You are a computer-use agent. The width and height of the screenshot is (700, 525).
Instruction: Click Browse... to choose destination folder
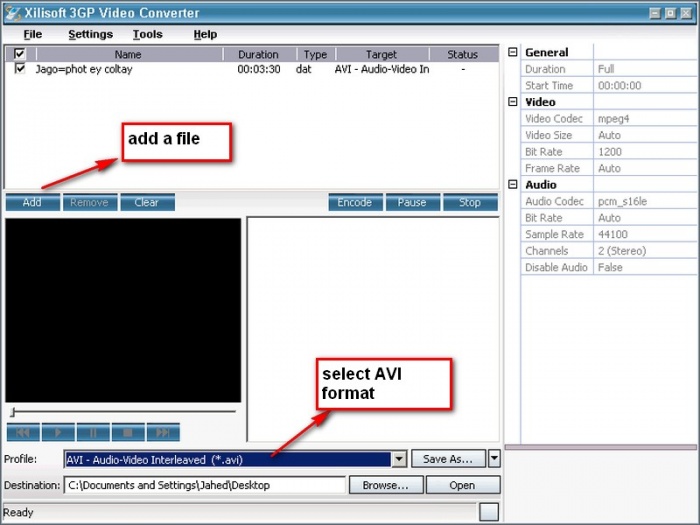[386, 485]
